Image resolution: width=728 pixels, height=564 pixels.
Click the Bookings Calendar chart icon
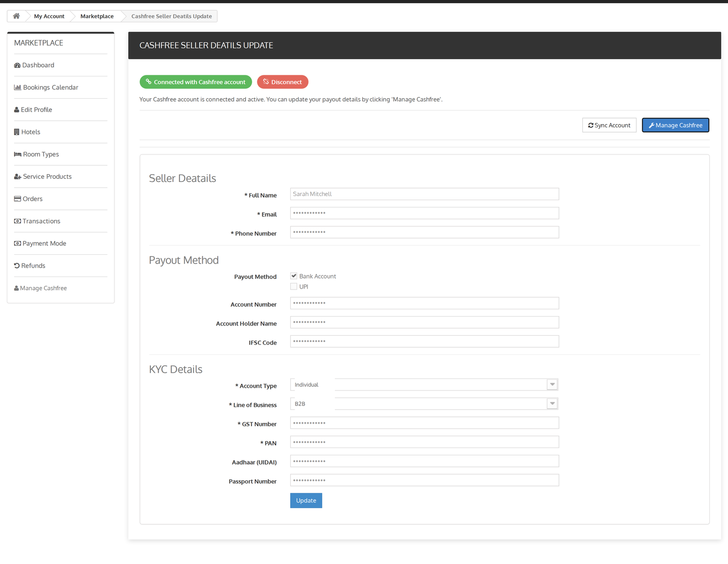(18, 88)
